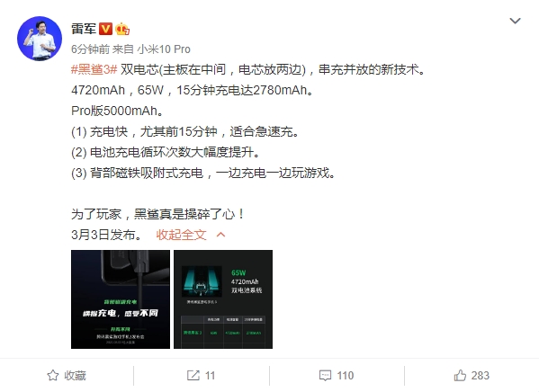The width and height of the screenshot is (539, 392).
Task: Click the star favorite icon
Action: (x=53, y=376)
